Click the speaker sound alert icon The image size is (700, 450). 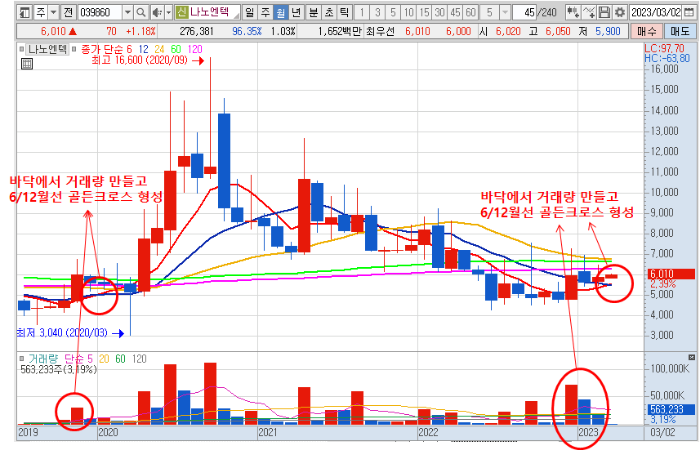[x=156, y=12]
